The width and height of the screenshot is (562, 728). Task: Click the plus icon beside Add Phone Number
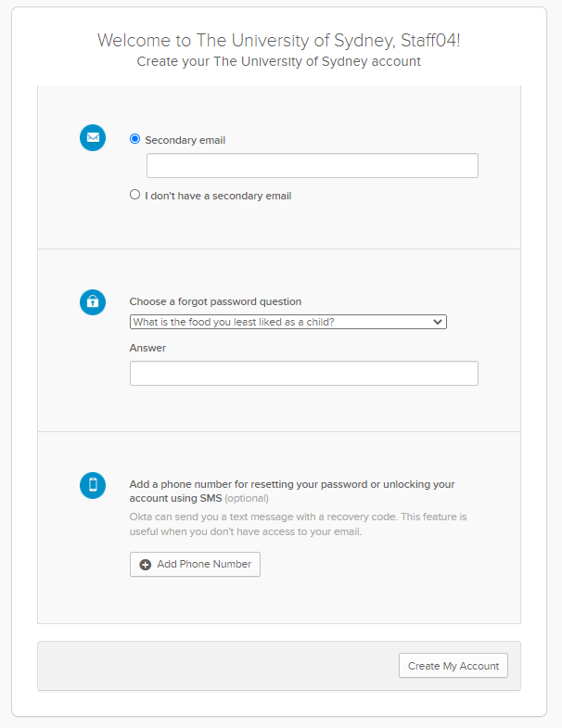coord(146,564)
